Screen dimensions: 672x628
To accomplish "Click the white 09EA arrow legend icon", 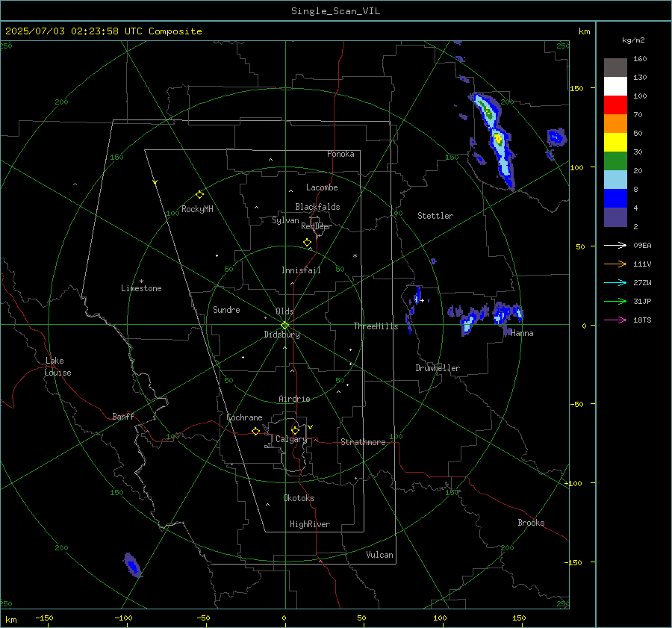I will click(615, 245).
